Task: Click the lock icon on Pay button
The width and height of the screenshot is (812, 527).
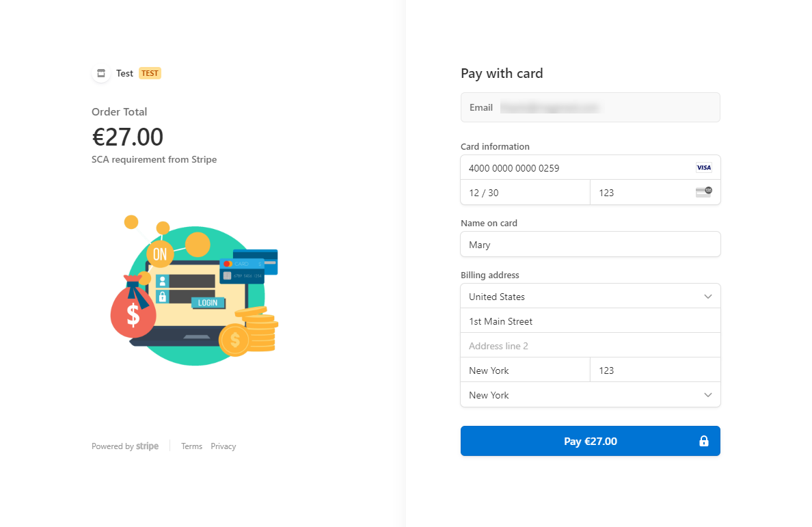Action: [703, 442]
